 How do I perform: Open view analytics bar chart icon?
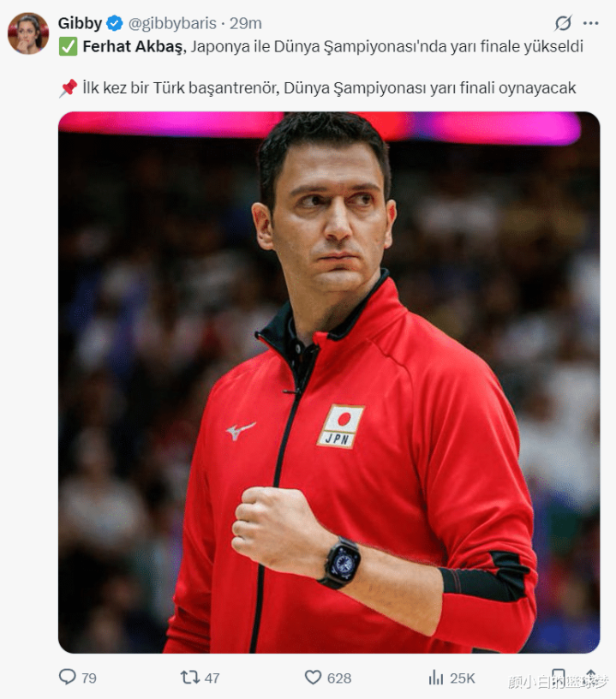click(x=436, y=678)
